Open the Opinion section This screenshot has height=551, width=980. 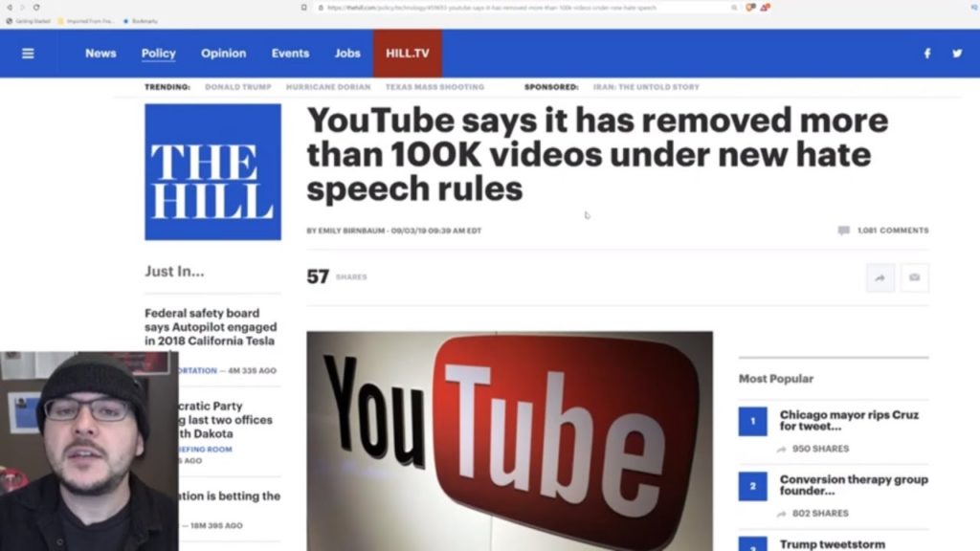pos(223,54)
